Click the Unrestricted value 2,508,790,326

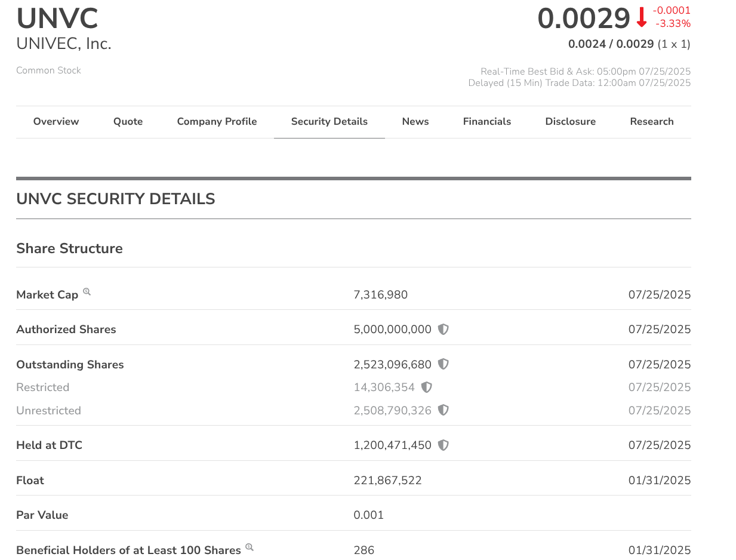coord(393,411)
